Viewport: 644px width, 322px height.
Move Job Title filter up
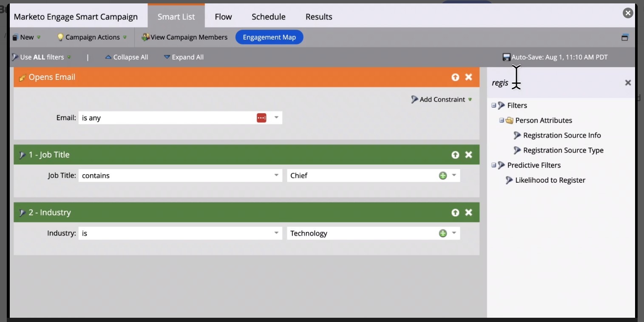(x=455, y=155)
